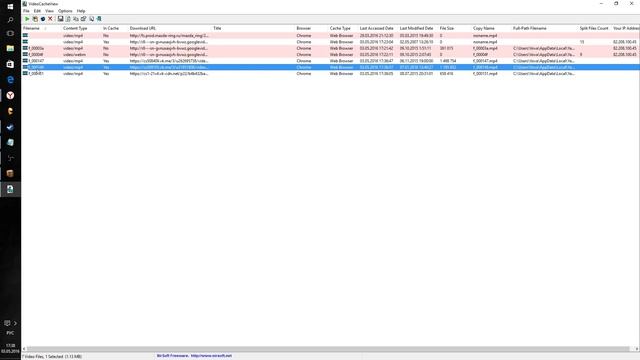Image resolution: width=640 pixels, height=360 pixels.
Task: Open File Explorer from the taskbar
Action: [10, 49]
